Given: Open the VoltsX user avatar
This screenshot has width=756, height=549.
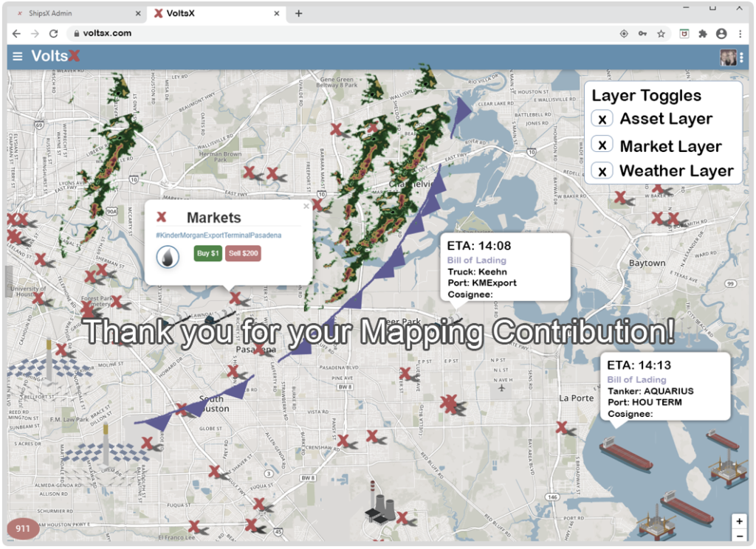Looking at the screenshot, I should pos(728,58).
